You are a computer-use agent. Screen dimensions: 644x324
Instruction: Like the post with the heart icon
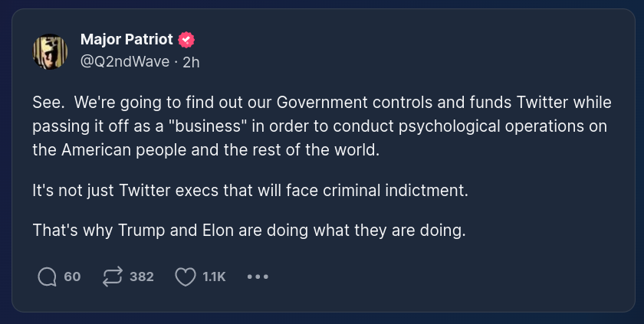coord(185,277)
